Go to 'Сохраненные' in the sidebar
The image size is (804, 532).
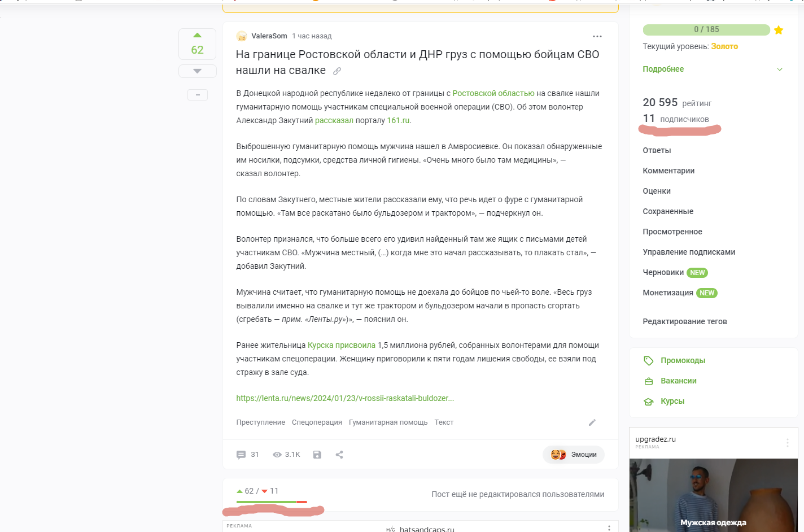(x=668, y=211)
